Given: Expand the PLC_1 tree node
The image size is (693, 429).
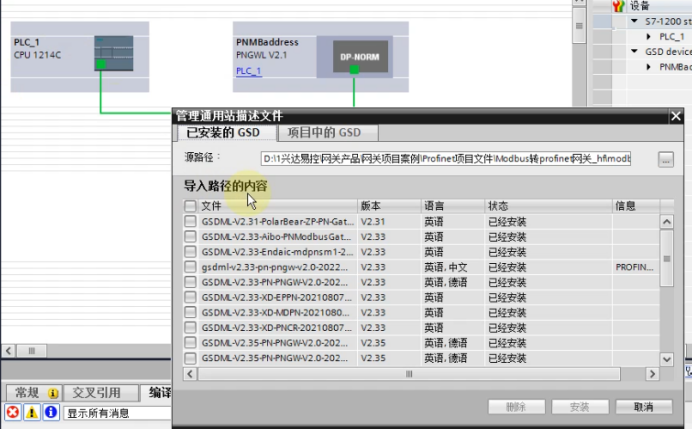Looking at the screenshot, I should tap(648, 36).
